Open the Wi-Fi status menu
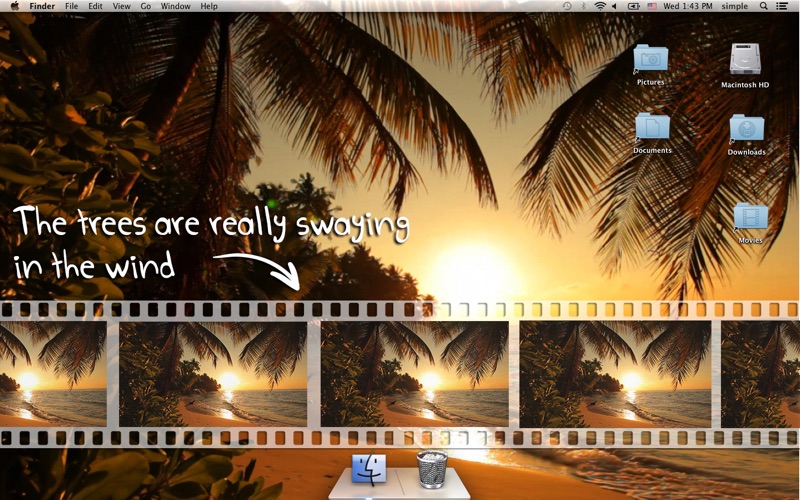This screenshot has width=800, height=500. [600, 6]
